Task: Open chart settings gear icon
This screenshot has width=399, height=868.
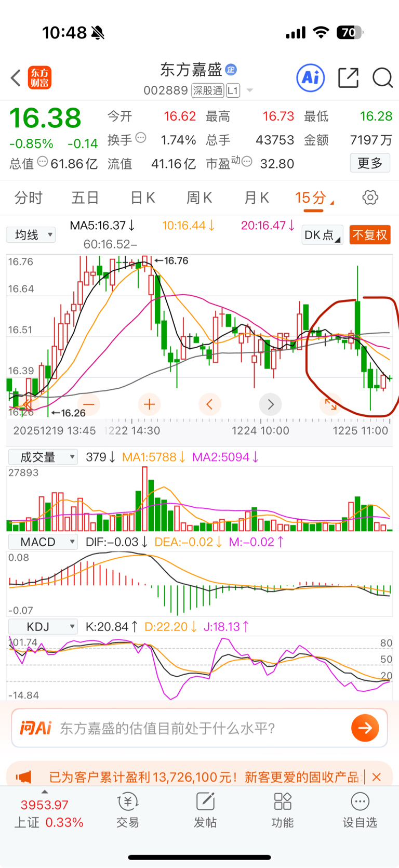Action: click(x=370, y=198)
